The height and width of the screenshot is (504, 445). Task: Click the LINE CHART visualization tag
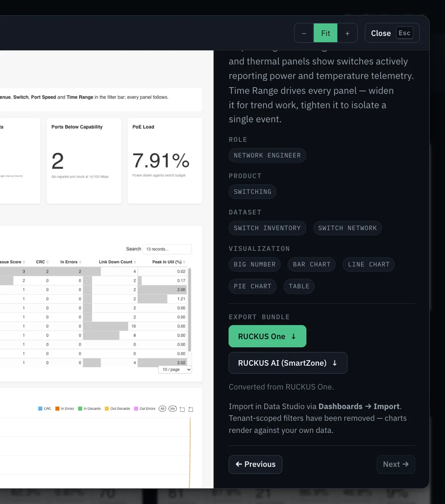point(368,265)
